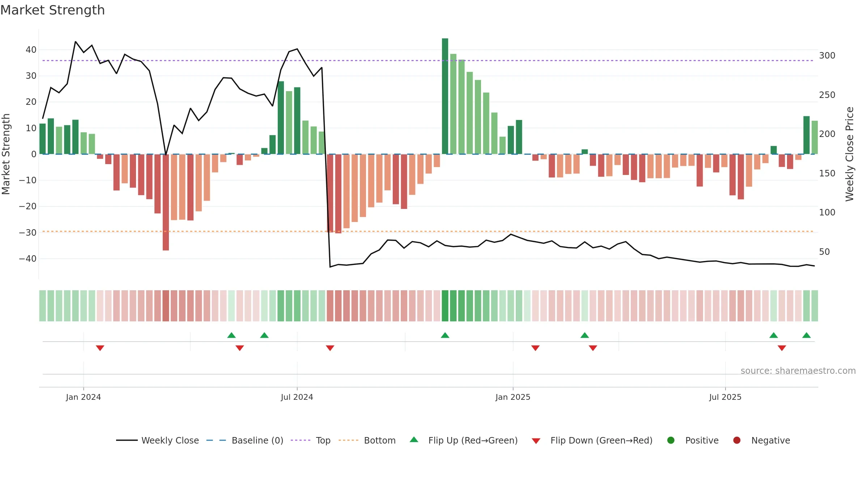Click the tallest green bar above 40
The image size is (868, 488).
[445, 96]
